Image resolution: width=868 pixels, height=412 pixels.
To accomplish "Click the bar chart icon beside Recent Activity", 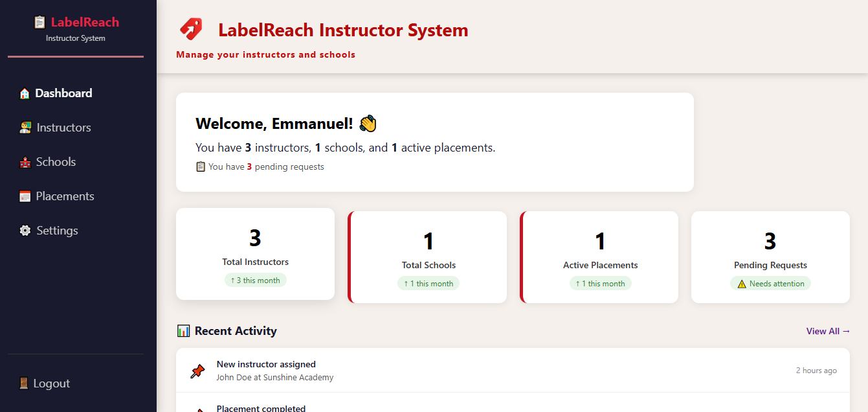I will click(x=183, y=331).
